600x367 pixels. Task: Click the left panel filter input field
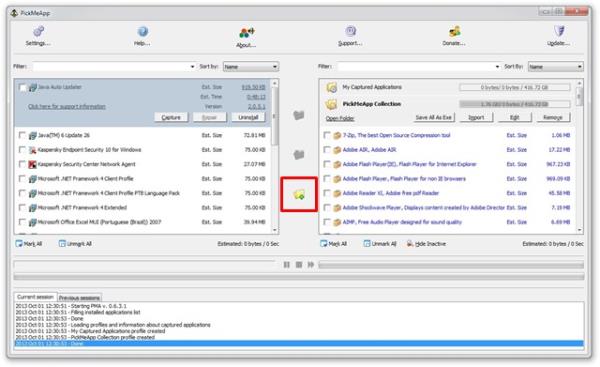click(x=111, y=67)
